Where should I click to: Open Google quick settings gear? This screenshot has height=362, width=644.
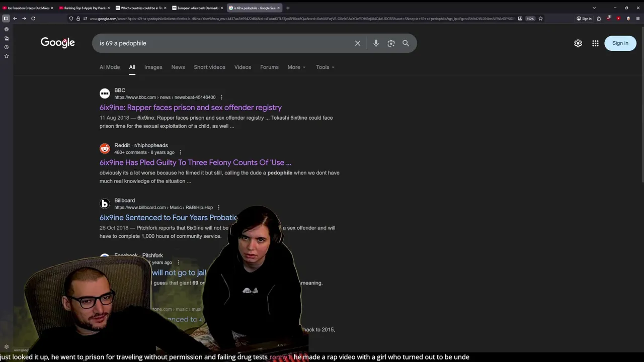pos(578,43)
